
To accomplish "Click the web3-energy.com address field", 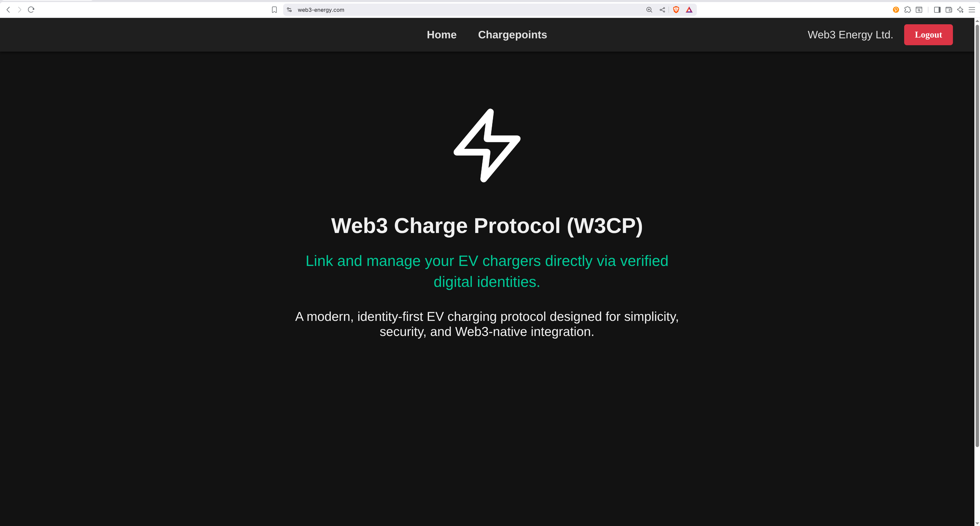I will 468,10.
